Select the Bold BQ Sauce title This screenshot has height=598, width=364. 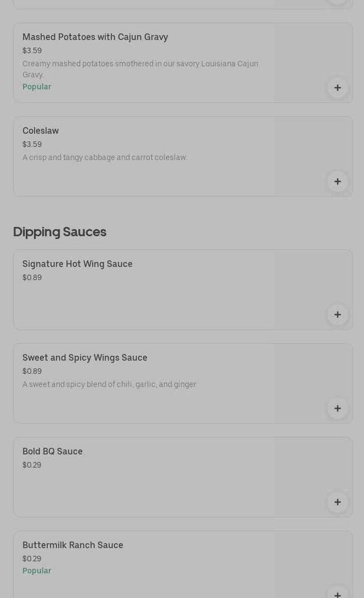(53, 451)
